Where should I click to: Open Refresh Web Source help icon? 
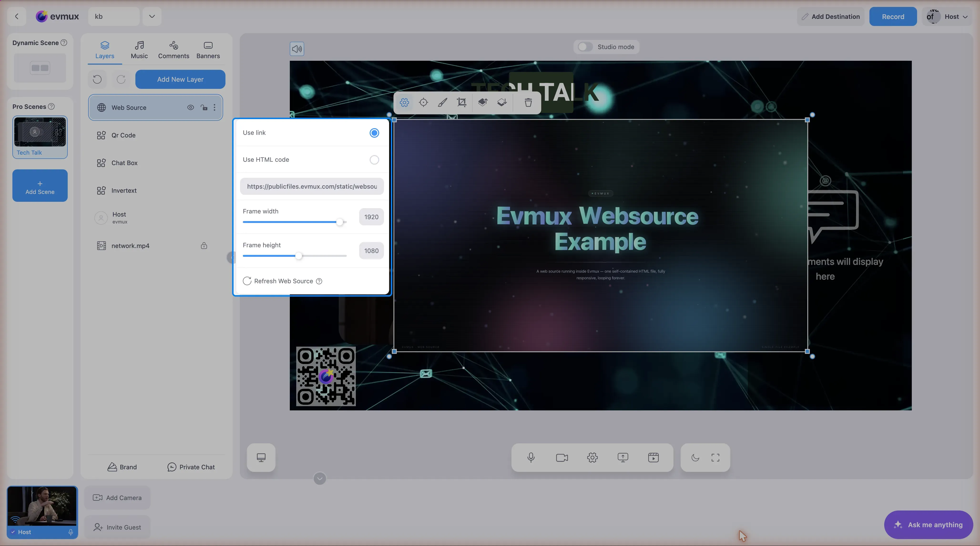pyautogui.click(x=319, y=281)
